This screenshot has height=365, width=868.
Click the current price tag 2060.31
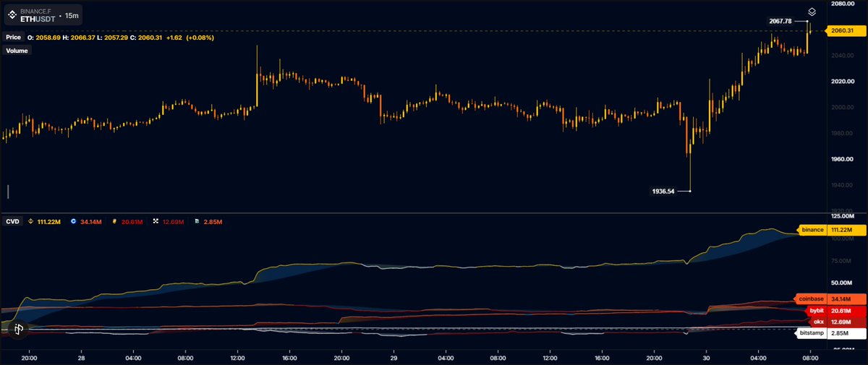click(846, 30)
